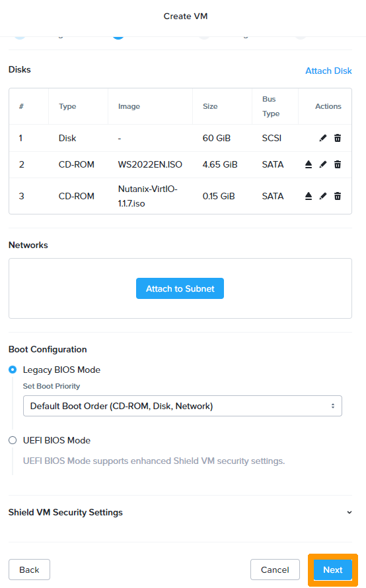The height and width of the screenshot is (588, 366).
Task: Cancel the Create VM wizard
Action: click(275, 570)
